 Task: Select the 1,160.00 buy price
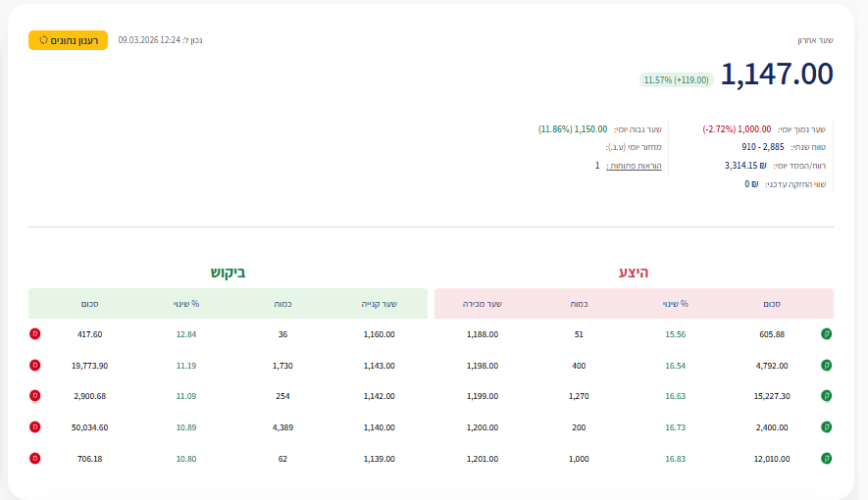(x=378, y=334)
